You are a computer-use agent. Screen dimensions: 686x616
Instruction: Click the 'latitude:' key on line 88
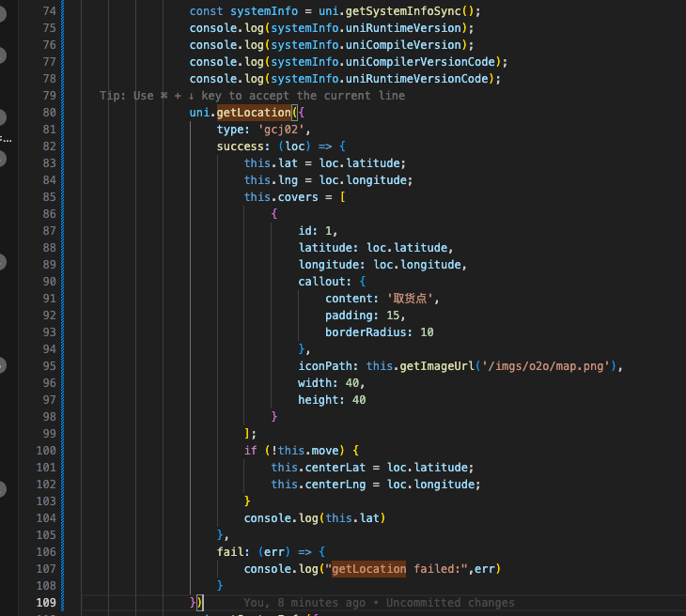[328, 248]
